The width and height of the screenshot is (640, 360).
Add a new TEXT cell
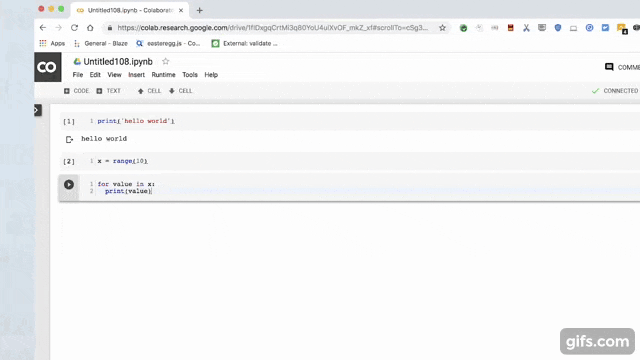tap(109, 91)
